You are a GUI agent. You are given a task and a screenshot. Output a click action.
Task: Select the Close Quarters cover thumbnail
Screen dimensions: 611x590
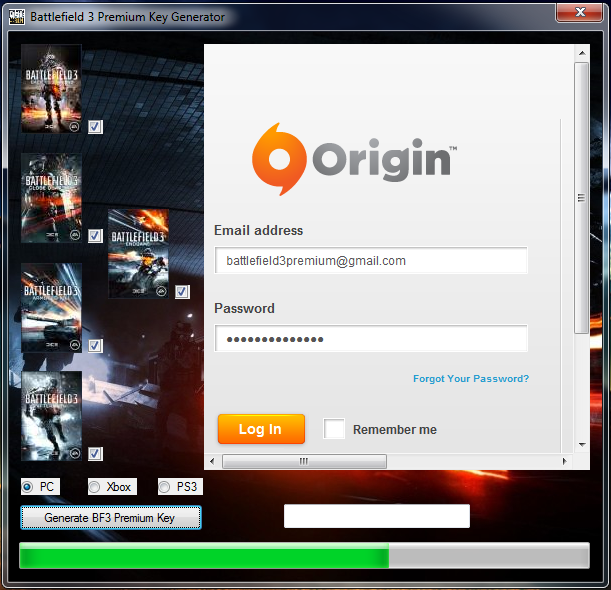(51, 198)
